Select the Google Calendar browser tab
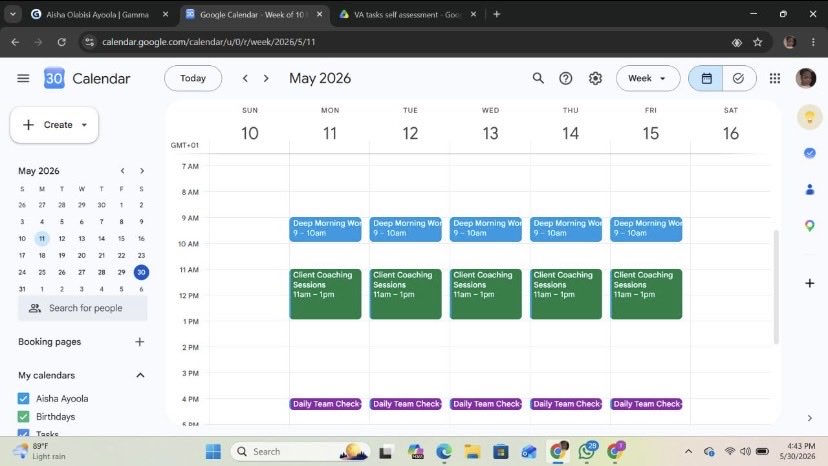This screenshot has width=828, height=466. [251, 14]
